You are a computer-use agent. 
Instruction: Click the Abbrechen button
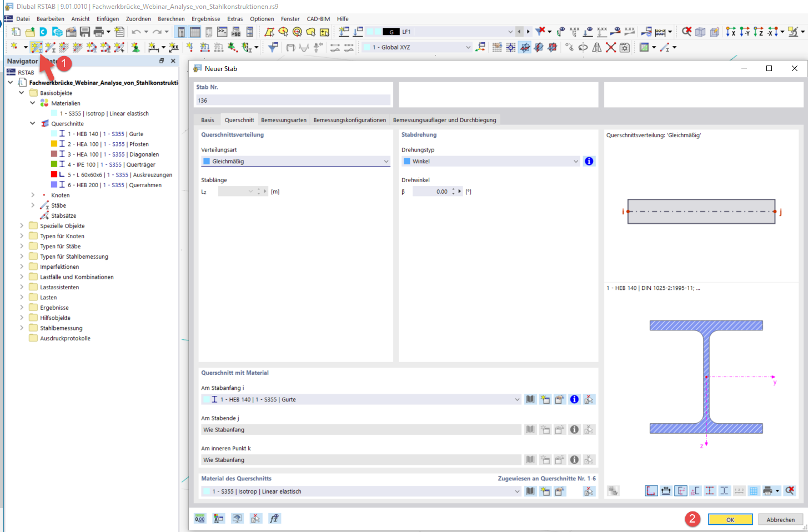tap(781, 520)
